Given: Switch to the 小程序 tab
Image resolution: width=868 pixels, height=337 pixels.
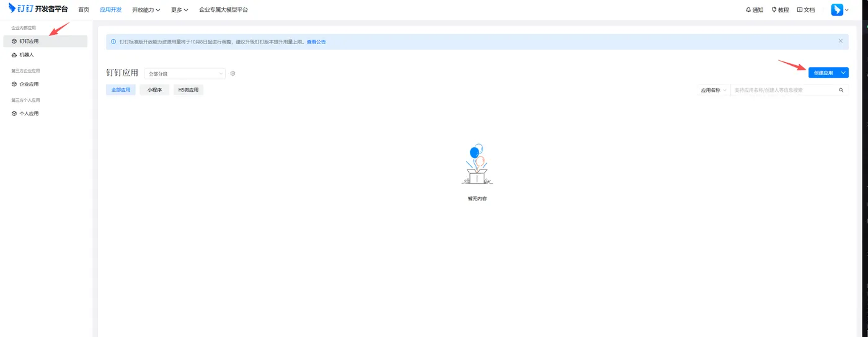Looking at the screenshot, I should [154, 90].
